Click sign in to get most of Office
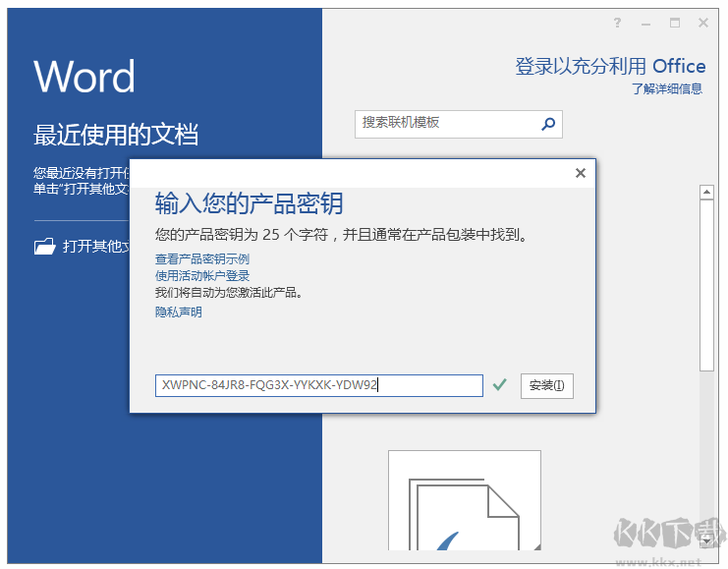 [x=610, y=67]
